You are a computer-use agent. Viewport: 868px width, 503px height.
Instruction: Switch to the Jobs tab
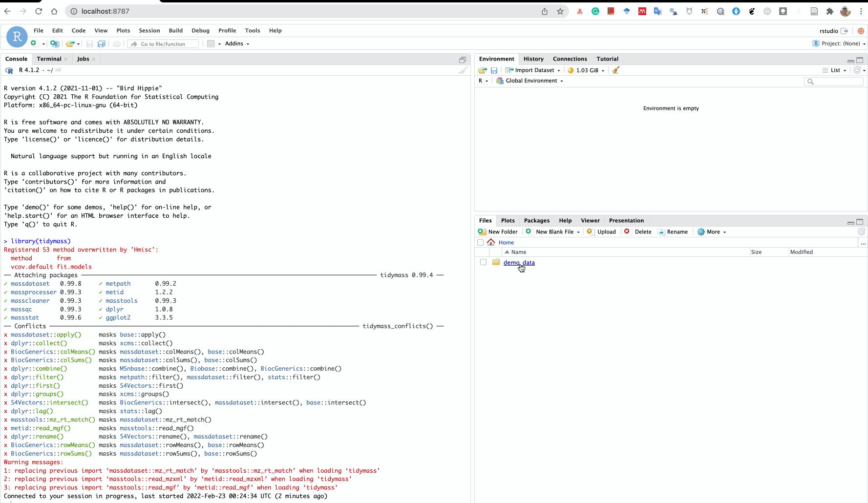(x=83, y=59)
